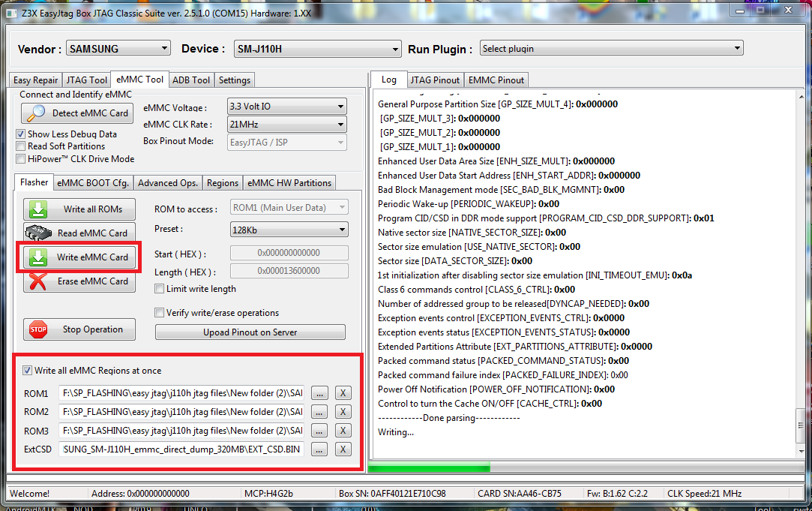
Task: Click the ExtCSD file path field
Action: [183, 449]
